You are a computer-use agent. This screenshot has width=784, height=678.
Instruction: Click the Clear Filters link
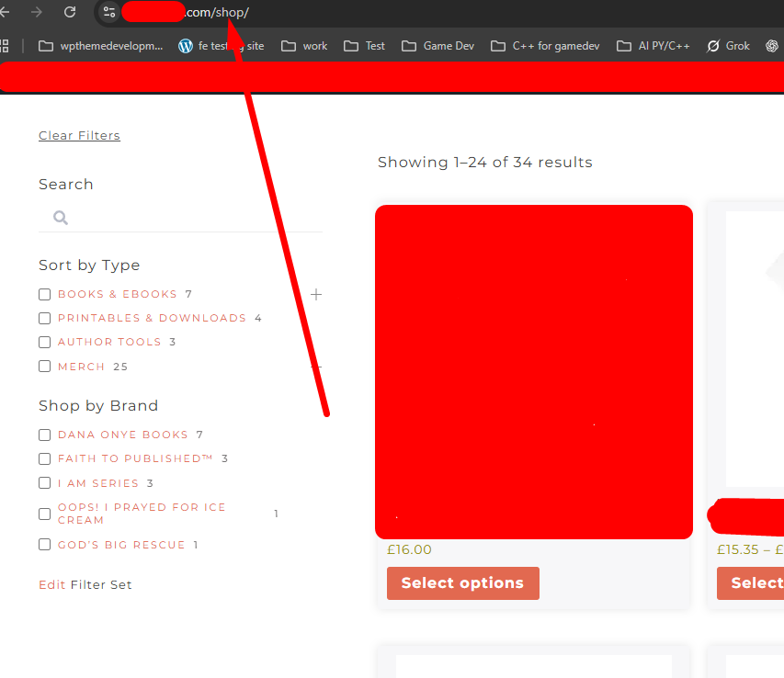click(x=79, y=136)
